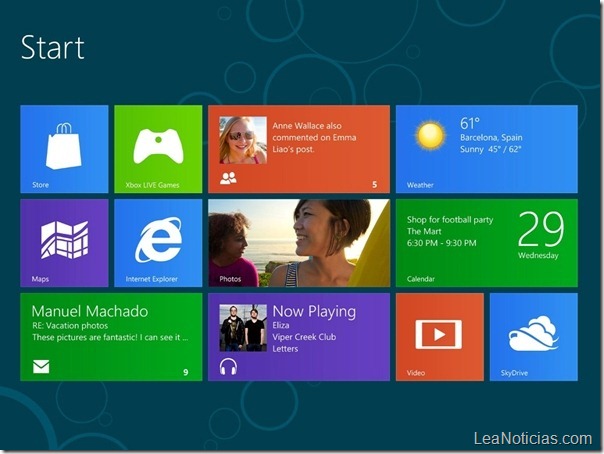The width and height of the screenshot is (604, 454).
Task: Click the 'SkyDrive' tile label
Action: pos(514,373)
